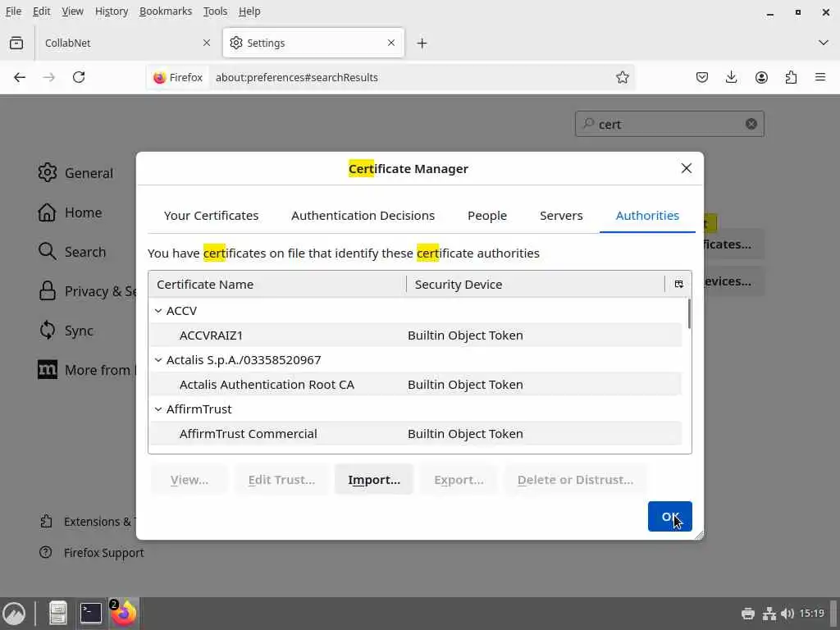The height and width of the screenshot is (630, 840).
Task: Click the Firefox taskbar icon
Action: click(x=124, y=614)
